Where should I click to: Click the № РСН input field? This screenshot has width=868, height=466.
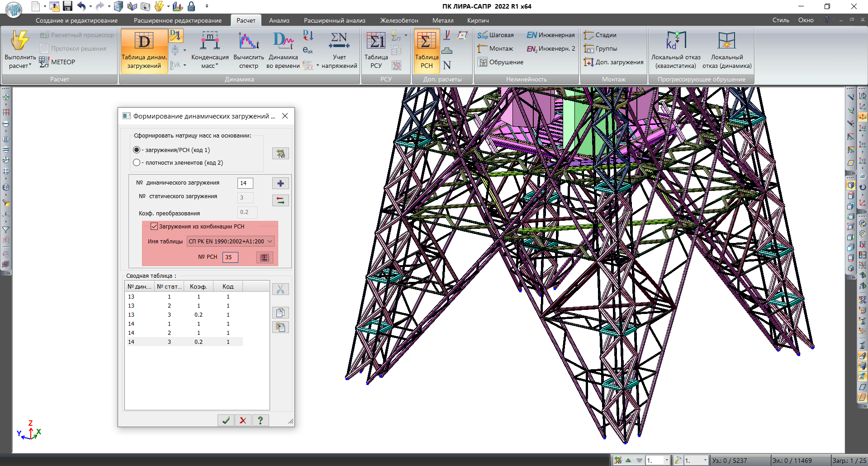coord(230,257)
